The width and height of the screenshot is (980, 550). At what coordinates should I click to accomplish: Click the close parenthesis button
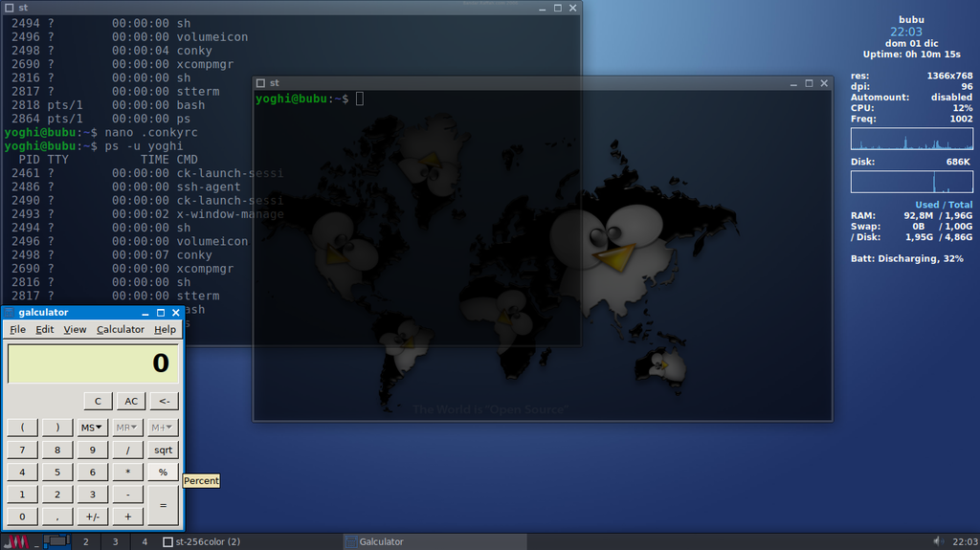click(x=57, y=428)
